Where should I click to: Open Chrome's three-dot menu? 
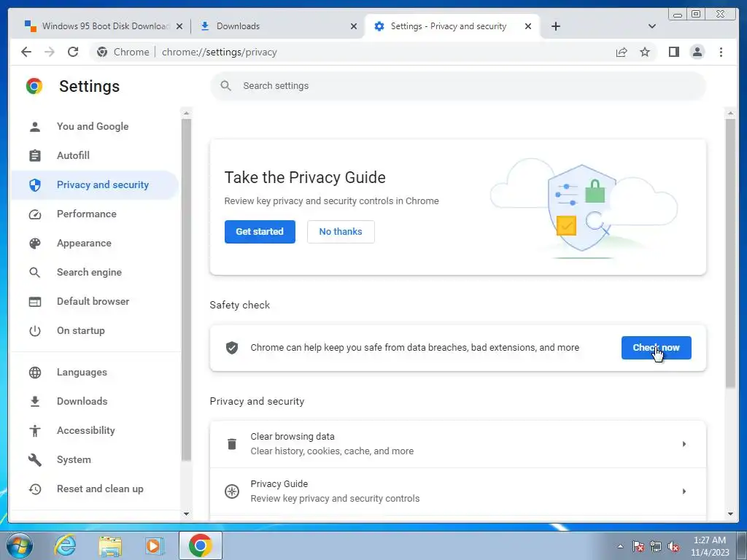(721, 52)
